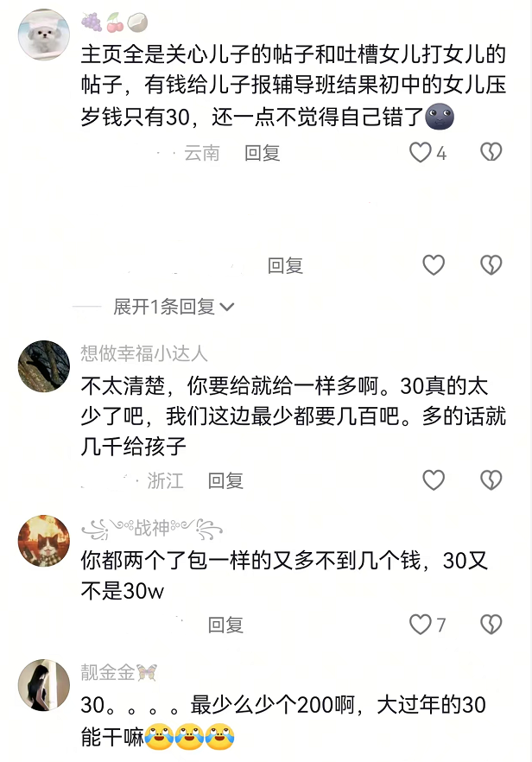Reply to 战神's comment

coord(225,625)
